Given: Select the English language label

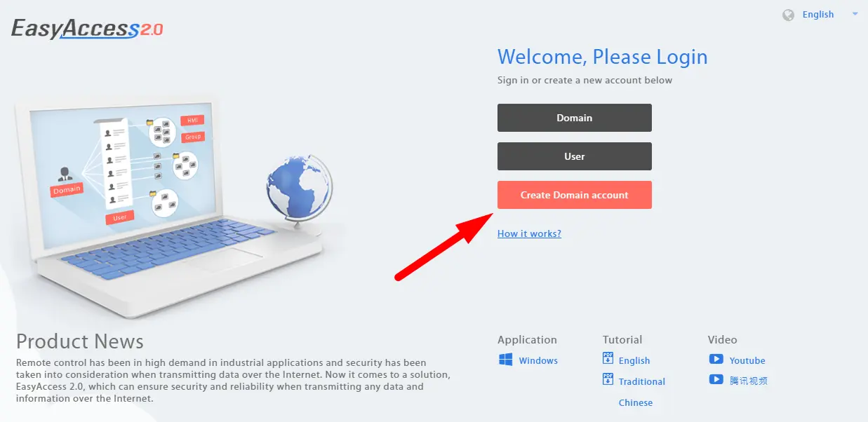Looking at the screenshot, I should click(x=818, y=15).
